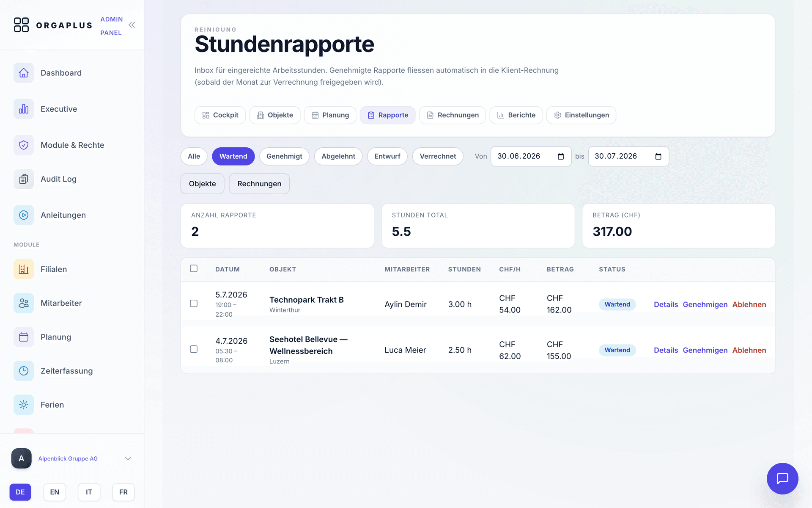This screenshot has height=508, width=812.
Task: Filter reports by Alle
Action: pyautogui.click(x=194, y=156)
